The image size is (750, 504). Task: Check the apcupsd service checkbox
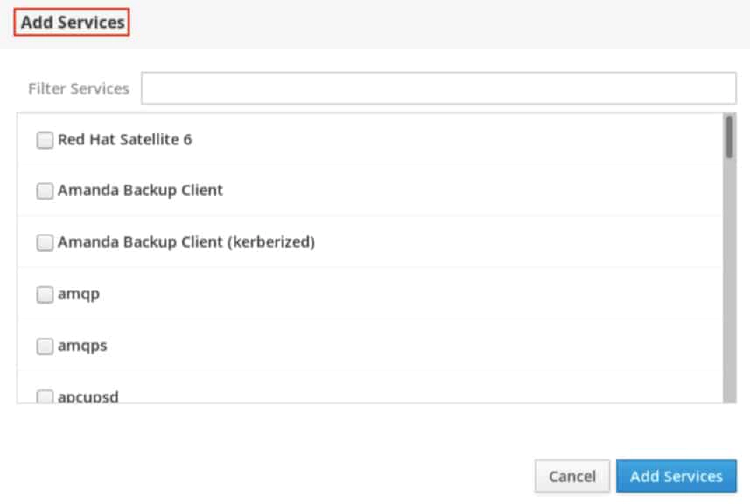45,396
